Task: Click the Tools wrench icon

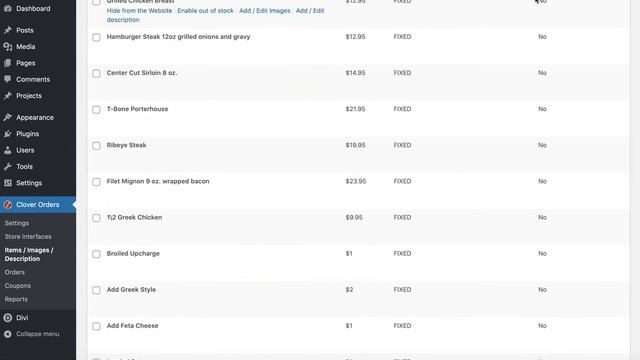Action: 8,166
